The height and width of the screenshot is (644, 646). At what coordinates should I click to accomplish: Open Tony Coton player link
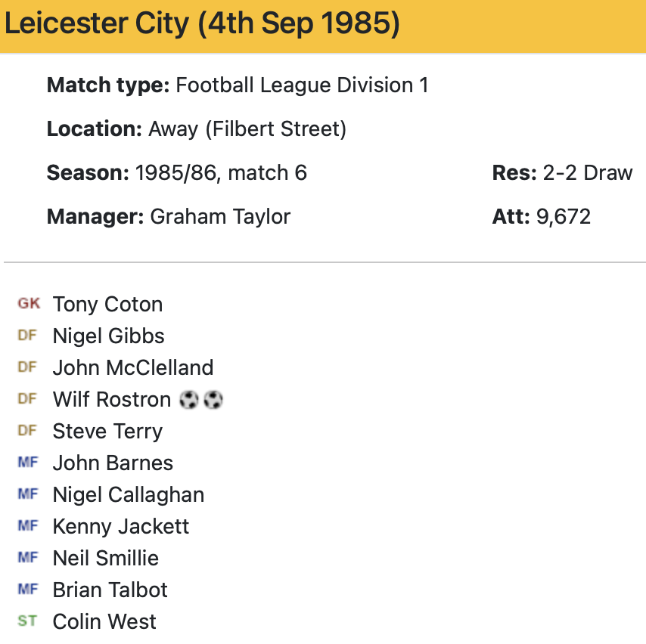pos(107,305)
